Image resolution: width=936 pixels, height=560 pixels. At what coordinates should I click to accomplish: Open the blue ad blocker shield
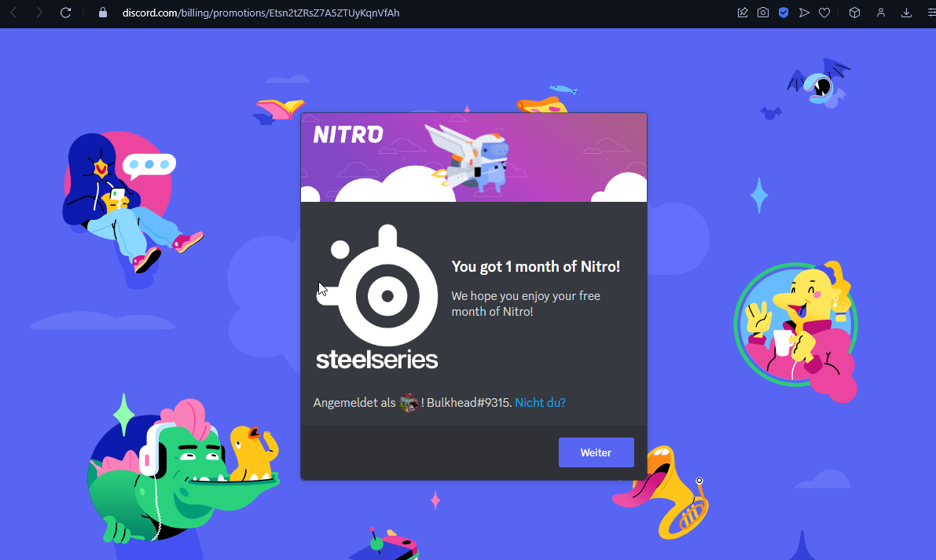[x=784, y=13]
